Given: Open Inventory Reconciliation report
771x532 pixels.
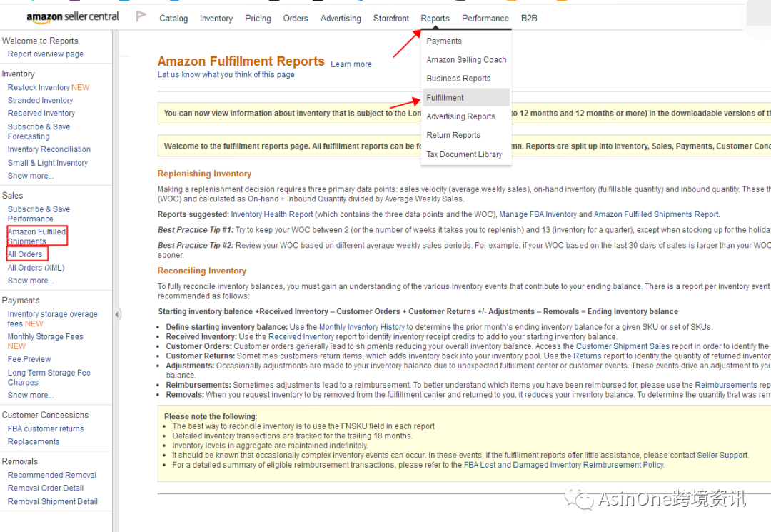Looking at the screenshot, I should pos(49,149).
